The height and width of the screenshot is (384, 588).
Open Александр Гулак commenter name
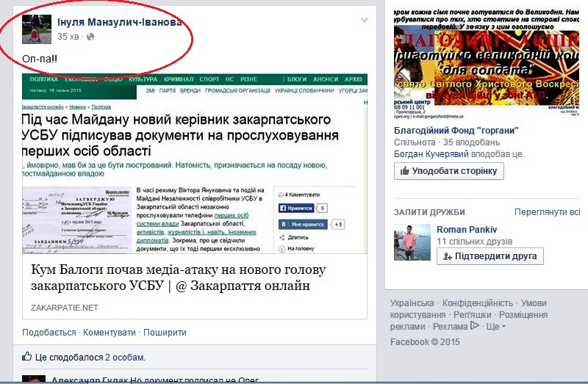click(90, 380)
